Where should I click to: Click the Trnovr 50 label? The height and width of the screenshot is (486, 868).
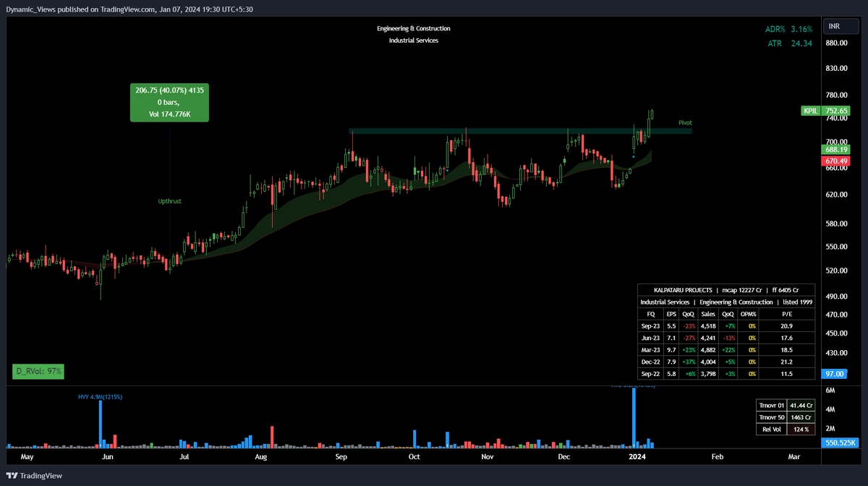click(771, 417)
